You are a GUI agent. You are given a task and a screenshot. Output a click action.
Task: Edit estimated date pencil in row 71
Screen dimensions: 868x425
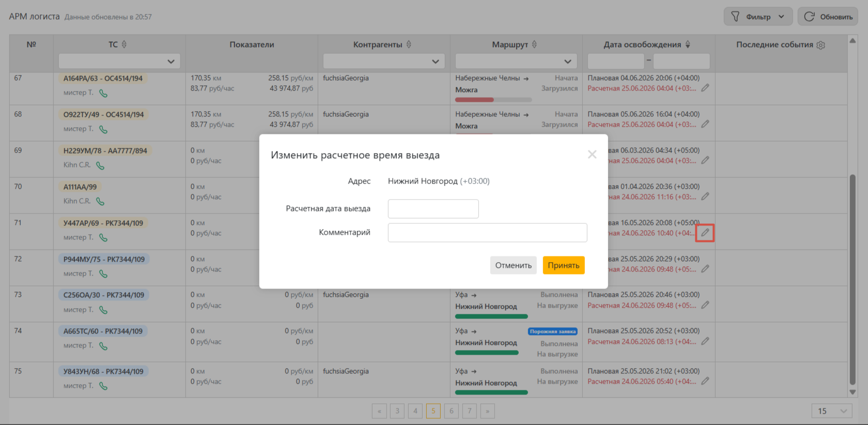[705, 233]
